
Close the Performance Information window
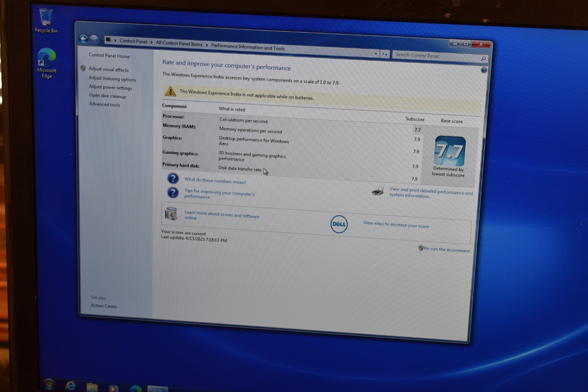click(x=481, y=44)
